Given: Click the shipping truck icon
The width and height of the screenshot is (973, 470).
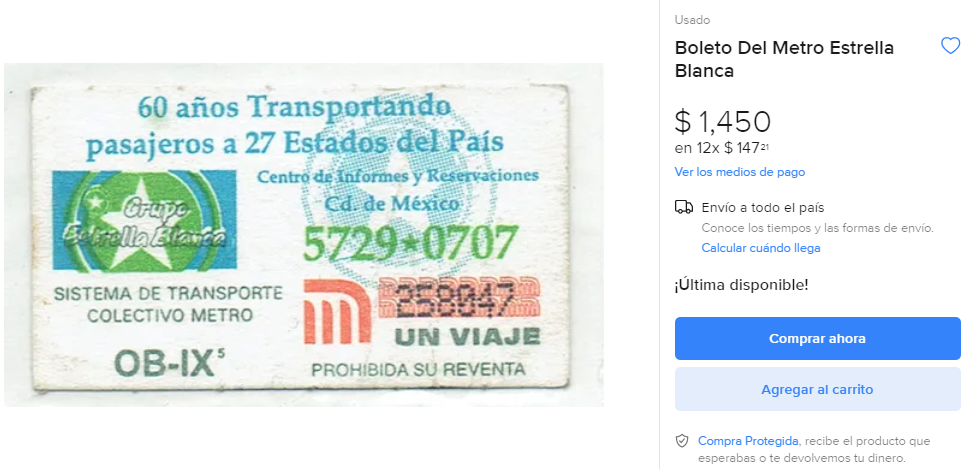Looking at the screenshot, I should (684, 207).
